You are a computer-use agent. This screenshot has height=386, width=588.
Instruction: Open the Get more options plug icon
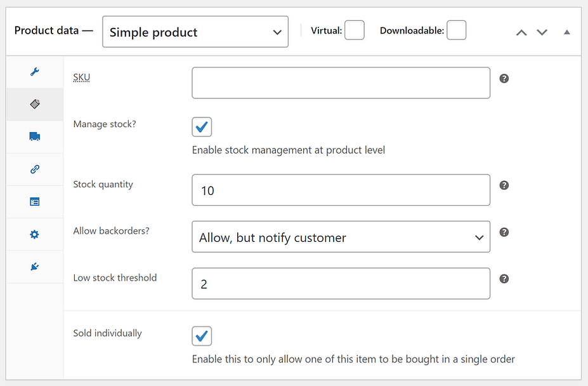34,267
